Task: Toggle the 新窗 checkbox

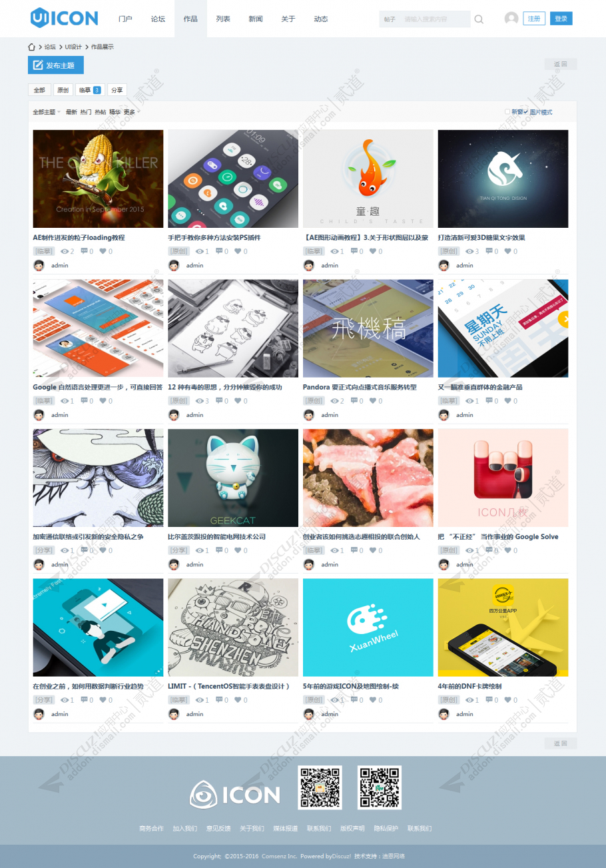Action: pyautogui.click(x=507, y=112)
